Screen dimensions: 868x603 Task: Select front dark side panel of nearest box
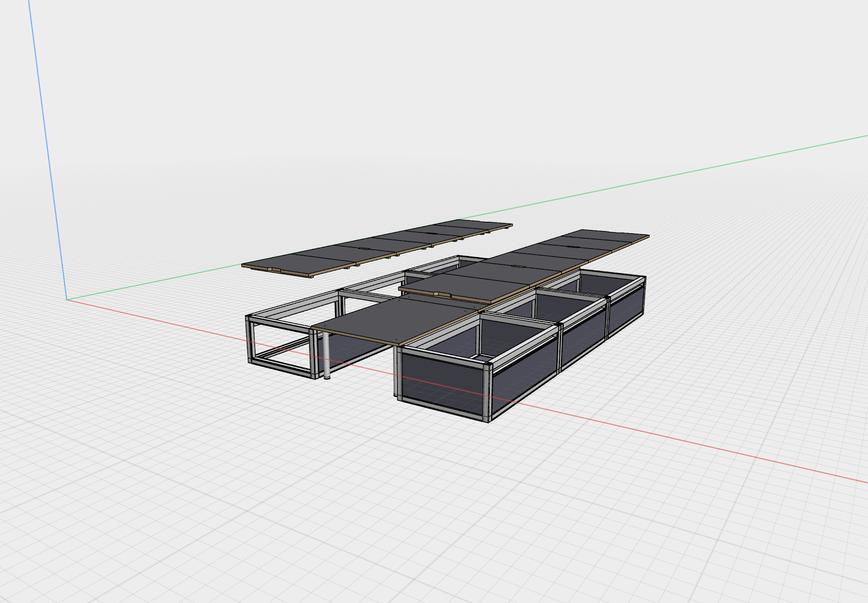442,384
